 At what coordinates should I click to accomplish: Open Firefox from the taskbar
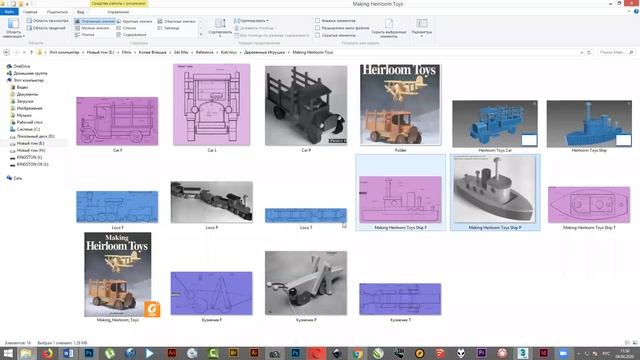pyautogui.click(x=47, y=353)
